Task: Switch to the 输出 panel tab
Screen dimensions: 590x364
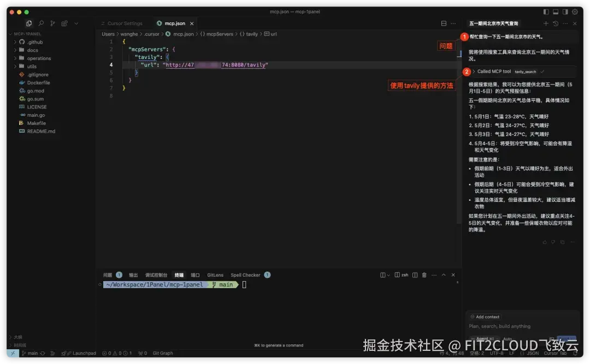Action: (x=134, y=275)
